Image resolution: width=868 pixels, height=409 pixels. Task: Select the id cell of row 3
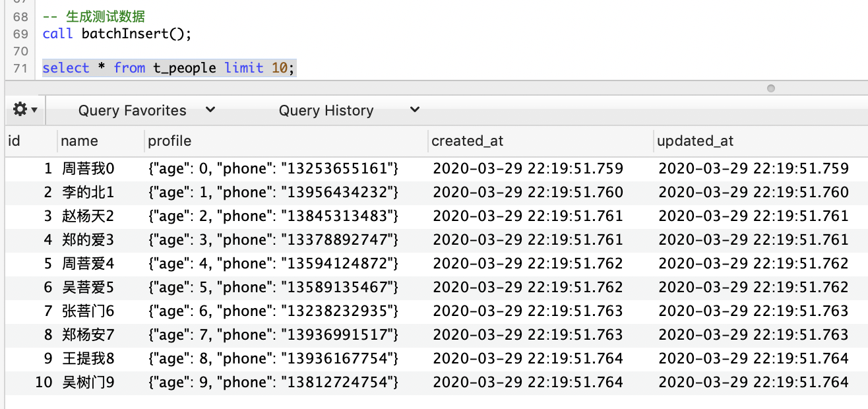click(x=46, y=216)
